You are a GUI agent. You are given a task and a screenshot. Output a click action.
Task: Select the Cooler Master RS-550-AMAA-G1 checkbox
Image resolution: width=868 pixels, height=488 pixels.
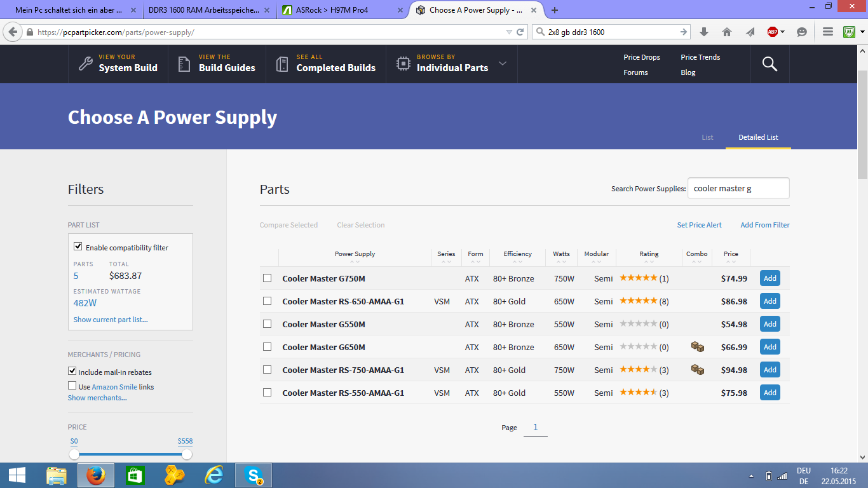268,393
